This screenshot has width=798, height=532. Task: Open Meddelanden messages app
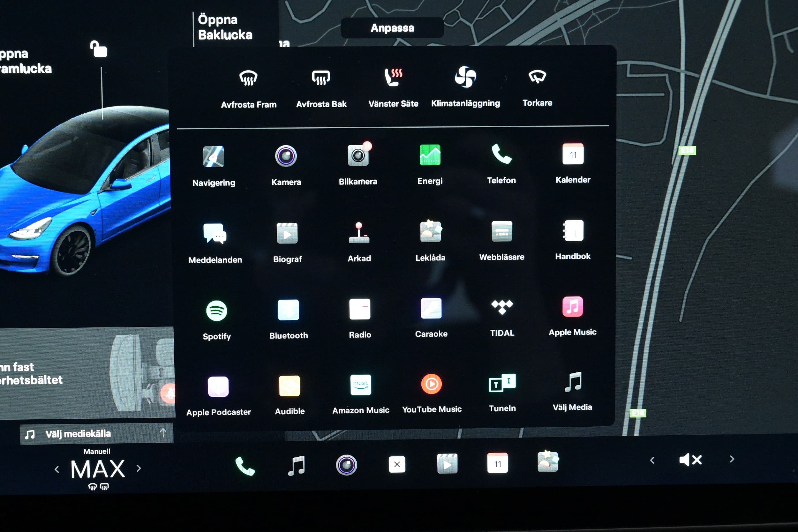click(x=215, y=243)
